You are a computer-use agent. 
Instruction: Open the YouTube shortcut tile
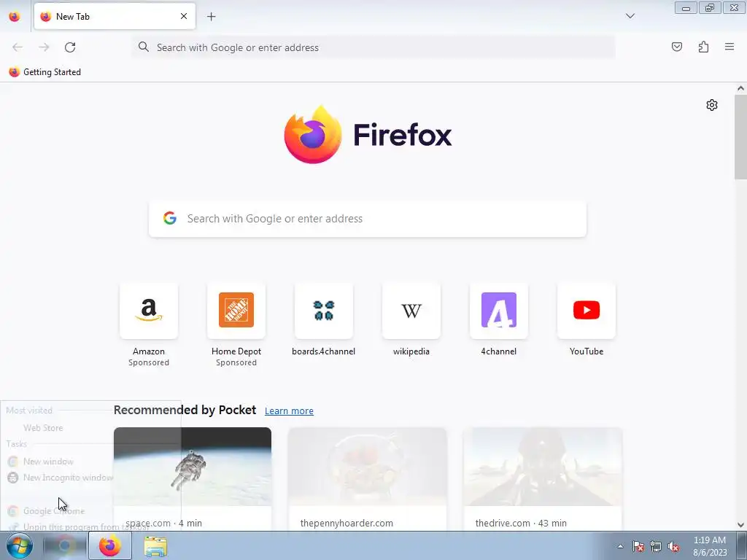click(587, 311)
